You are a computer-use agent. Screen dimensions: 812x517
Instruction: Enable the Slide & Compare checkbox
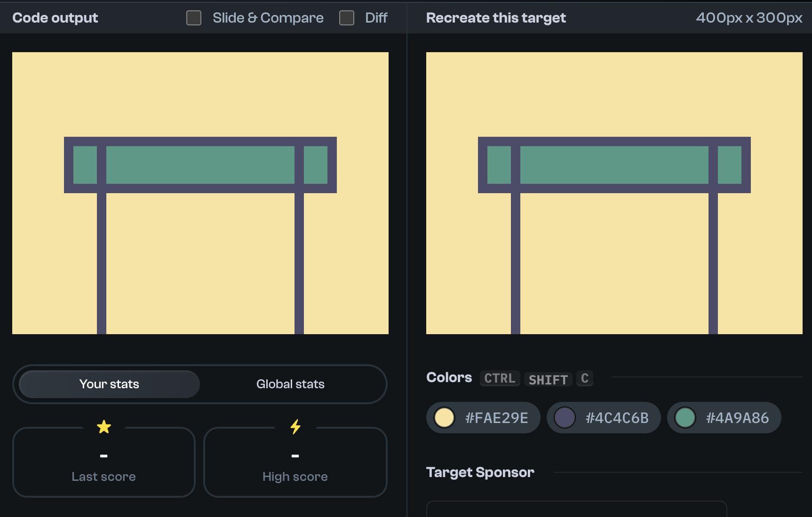(194, 18)
